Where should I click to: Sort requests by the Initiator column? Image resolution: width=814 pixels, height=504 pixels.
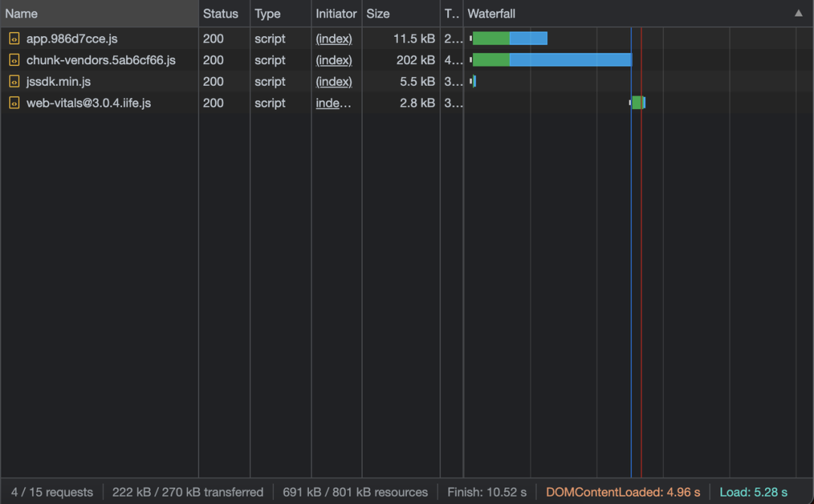click(x=336, y=14)
